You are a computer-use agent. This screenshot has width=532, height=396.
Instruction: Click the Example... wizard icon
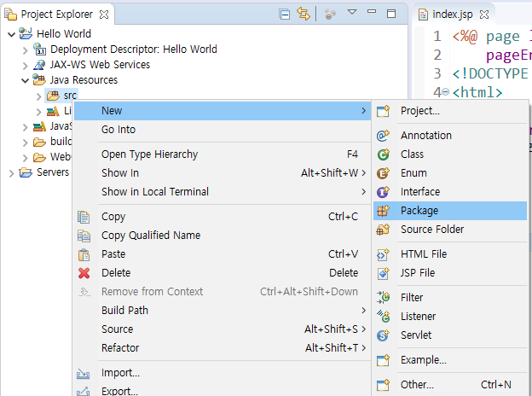click(x=383, y=360)
